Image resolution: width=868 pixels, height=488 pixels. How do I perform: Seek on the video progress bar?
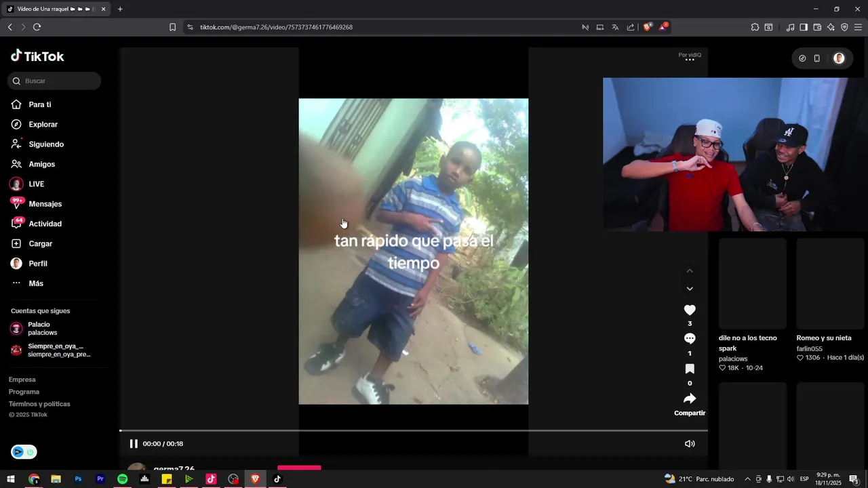click(414, 430)
